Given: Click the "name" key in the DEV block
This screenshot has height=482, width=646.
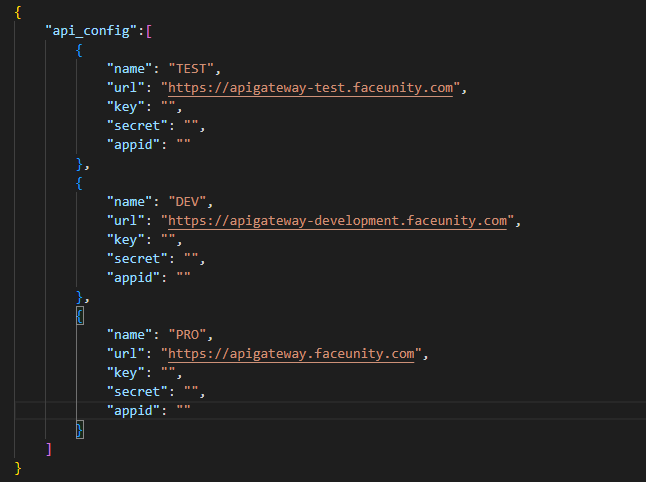Looking at the screenshot, I should pyautogui.click(x=129, y=201).
